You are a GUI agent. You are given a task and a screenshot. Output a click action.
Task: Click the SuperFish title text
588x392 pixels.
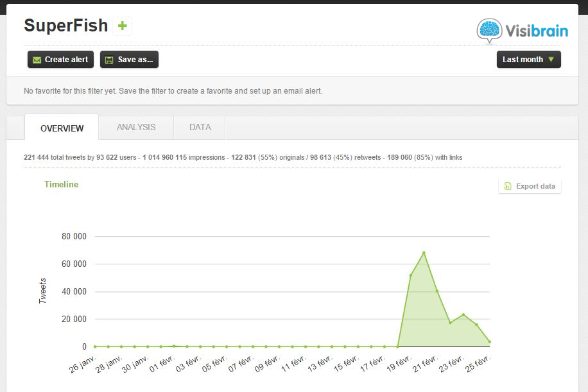pyautogui.click(x=66, y=26)
